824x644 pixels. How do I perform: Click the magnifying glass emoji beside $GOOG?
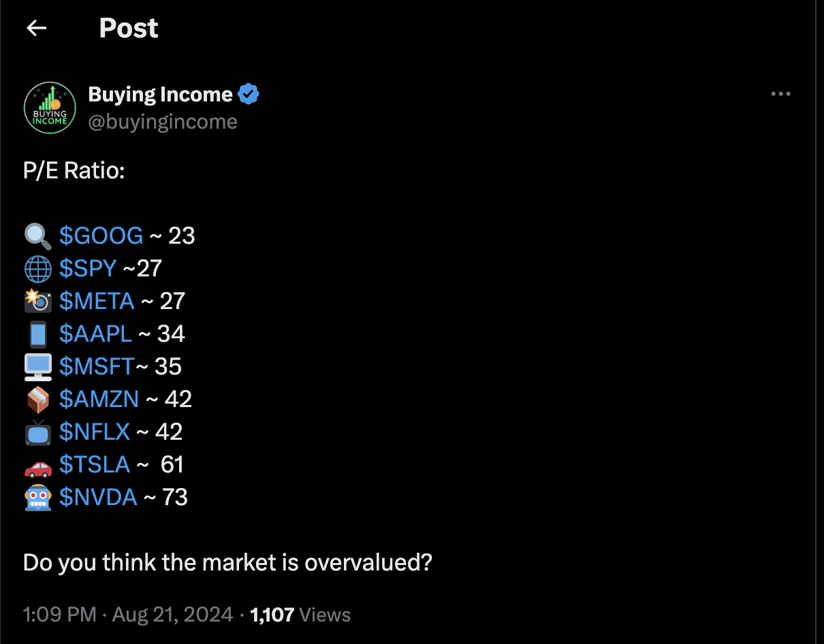coord(37,236)
